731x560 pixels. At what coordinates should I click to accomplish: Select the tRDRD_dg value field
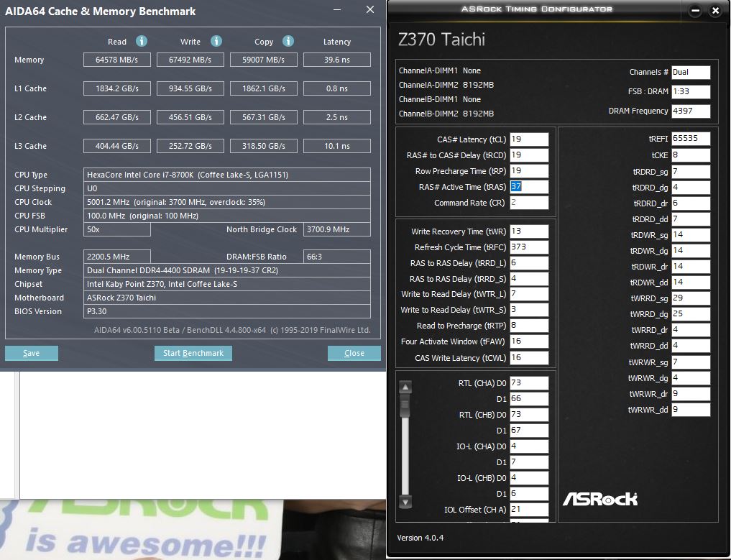click(691, 188)
